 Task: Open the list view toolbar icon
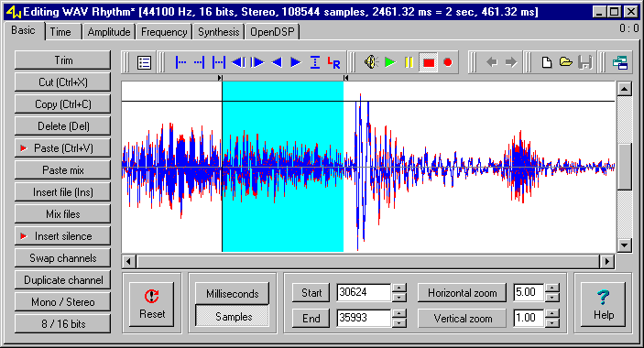tap(144, 63)
